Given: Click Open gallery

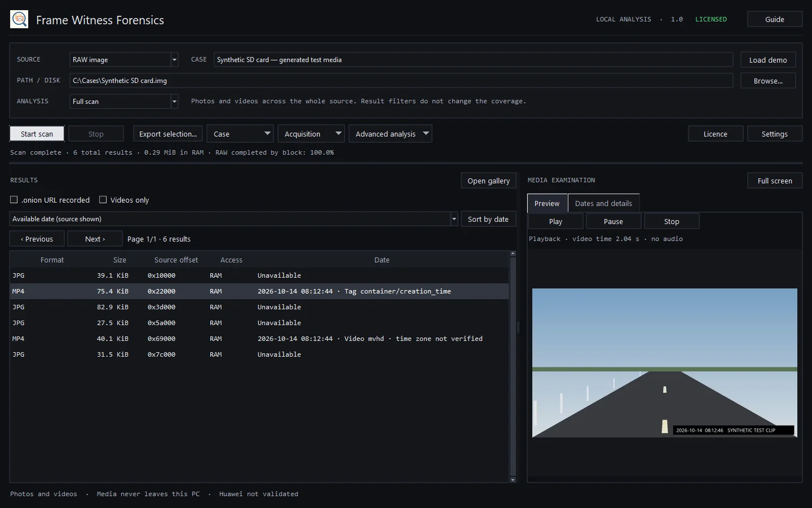Looking at the screenshot, I should tap(488, 181).
